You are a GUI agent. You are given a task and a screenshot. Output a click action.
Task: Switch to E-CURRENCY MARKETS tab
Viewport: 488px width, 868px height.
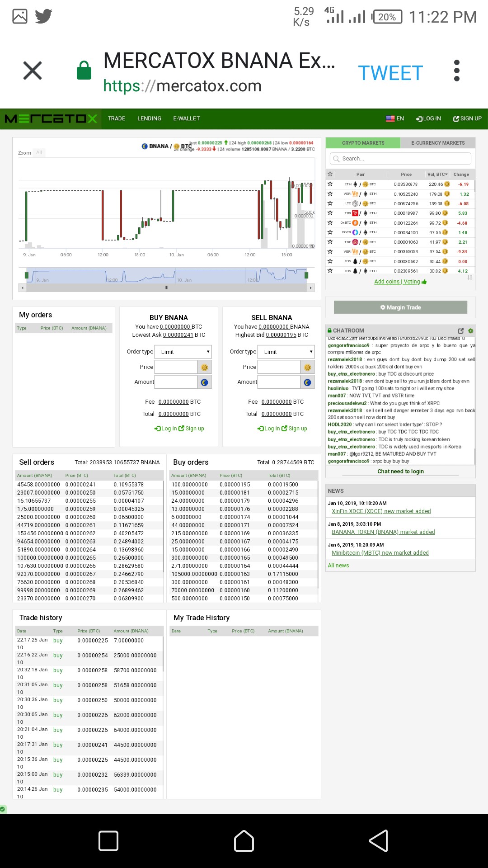coord(438,143)
